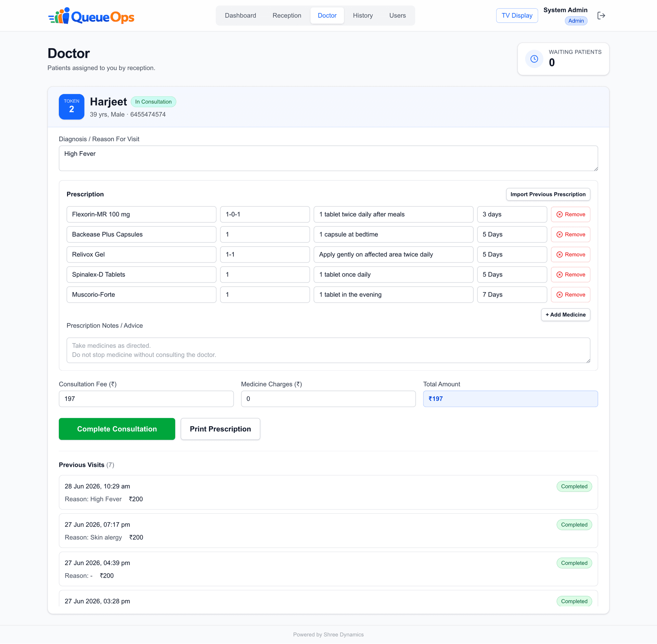Click the waiting patients clock icon
The image size is (657, 644).
534,59
